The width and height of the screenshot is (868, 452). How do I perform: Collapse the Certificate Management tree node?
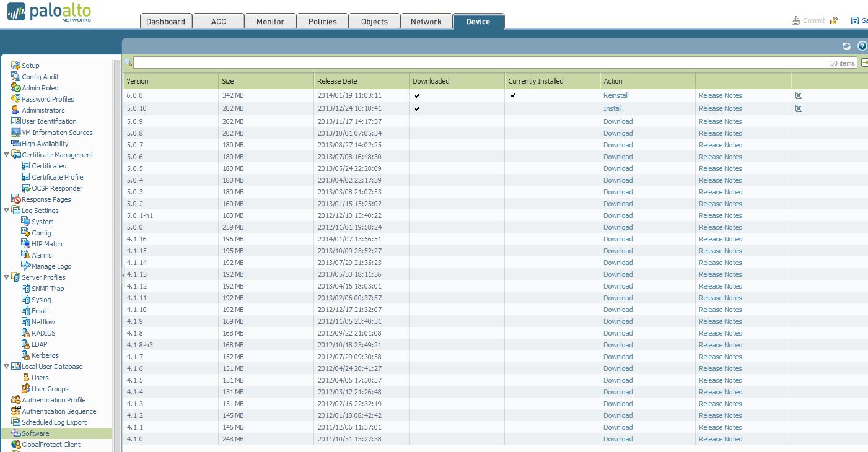6,155
